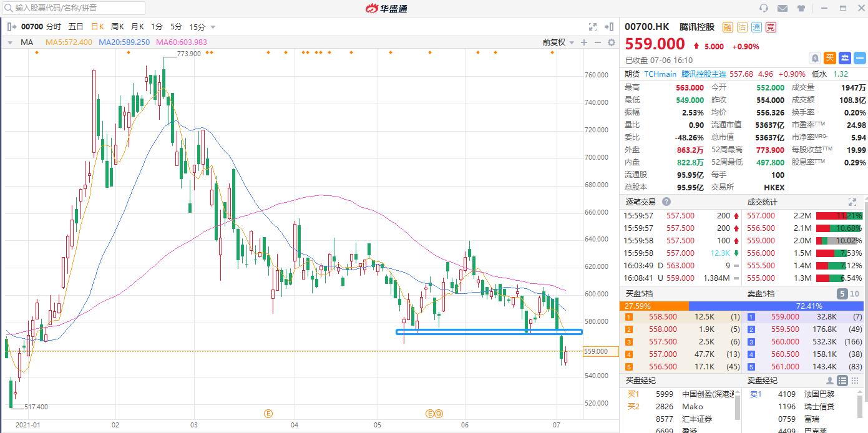Screen dimensions: 868x433
Task: Switch to 分时 intraday chart
Action: 54,27
